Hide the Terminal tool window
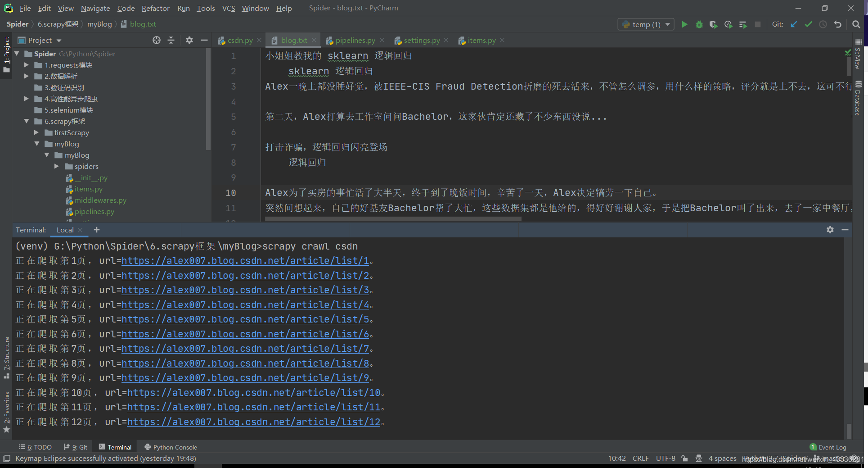This screenshot has height=468, width=868. 845,230
